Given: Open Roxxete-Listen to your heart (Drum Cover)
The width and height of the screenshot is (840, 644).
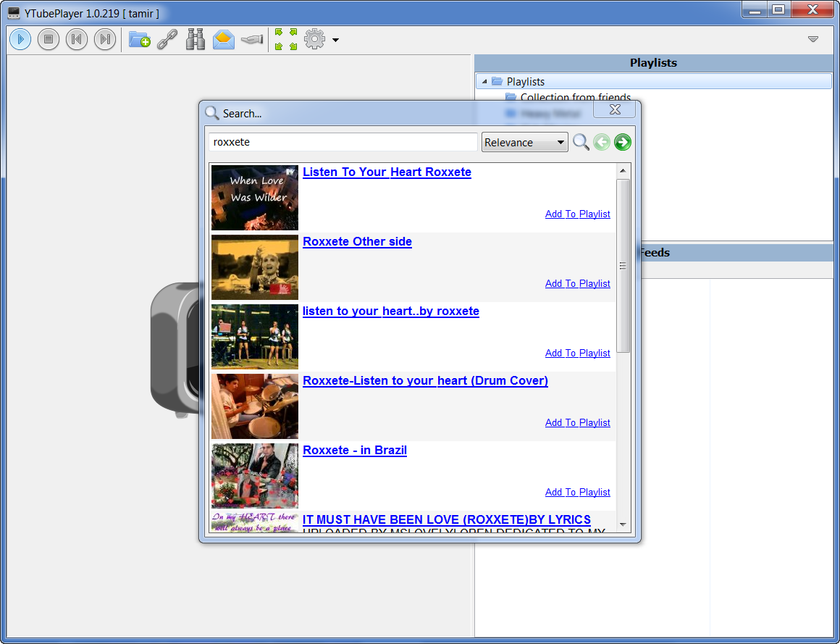Looking at the screenshot, I should pos(425,381).
